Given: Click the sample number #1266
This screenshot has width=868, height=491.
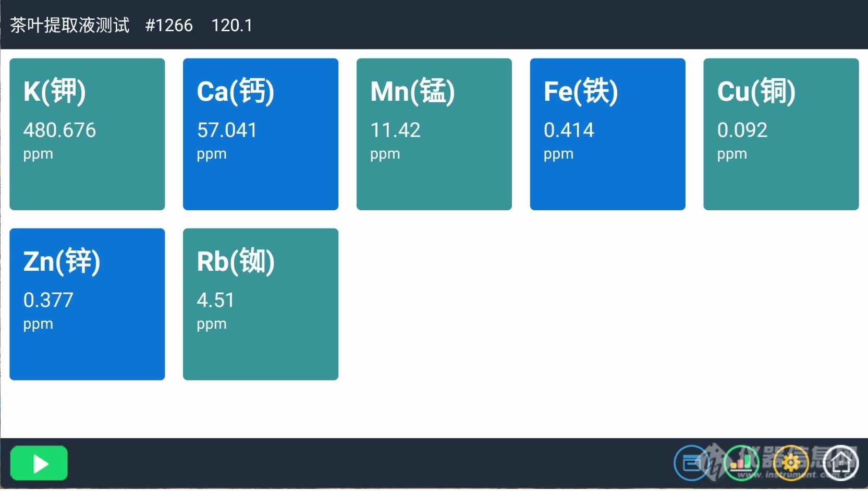Looking at the screenshot, I should [x=169, y=25].
